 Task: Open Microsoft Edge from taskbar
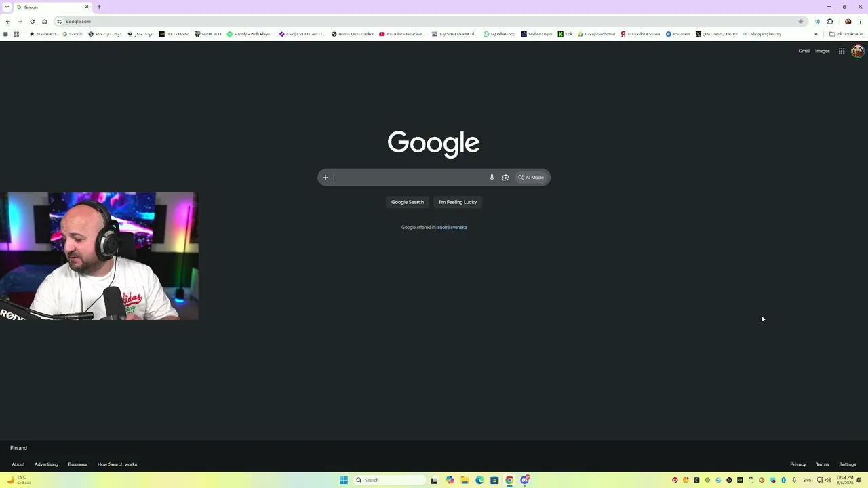point(479,480)
